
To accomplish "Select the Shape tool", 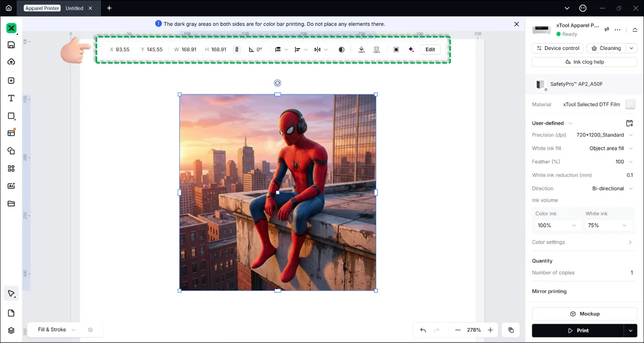I will tap(11, 116).
